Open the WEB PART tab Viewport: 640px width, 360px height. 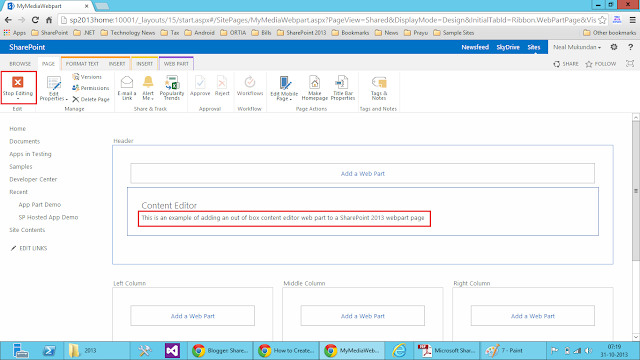pyautogui.click(x=176, y=64)
